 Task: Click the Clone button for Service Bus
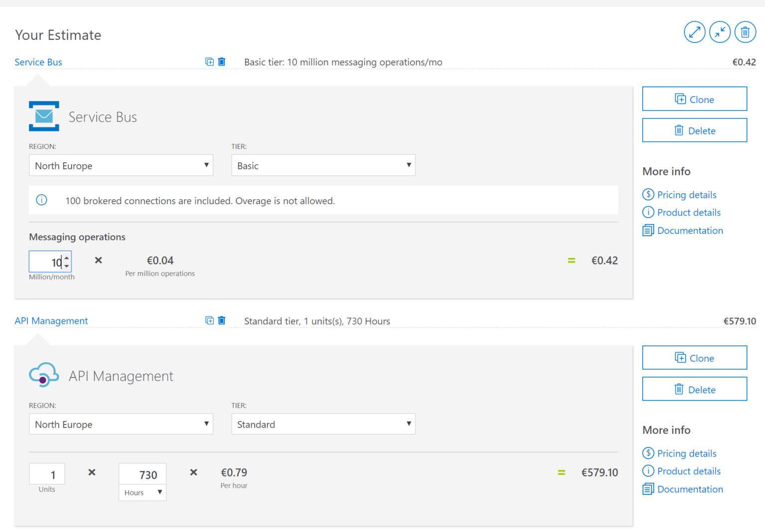tap(694, 99)
